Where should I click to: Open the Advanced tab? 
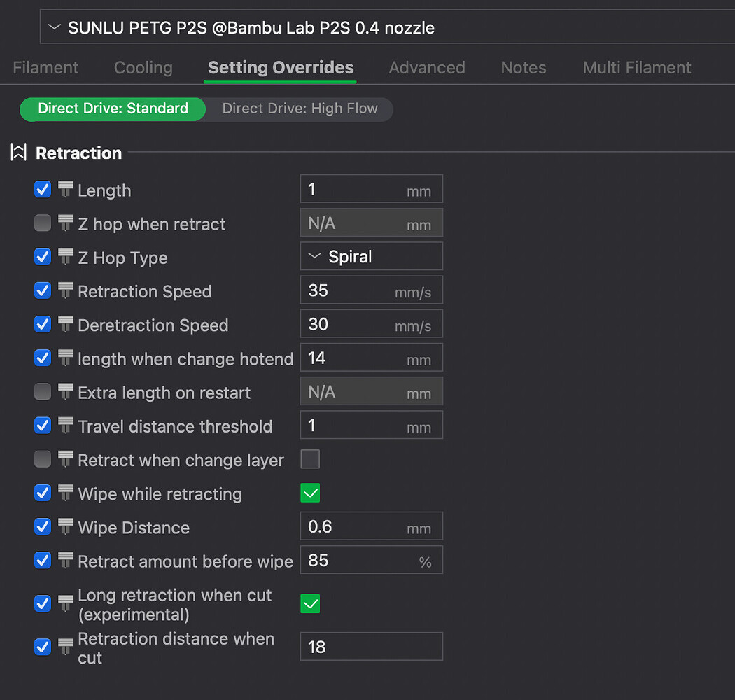(427, 68)
